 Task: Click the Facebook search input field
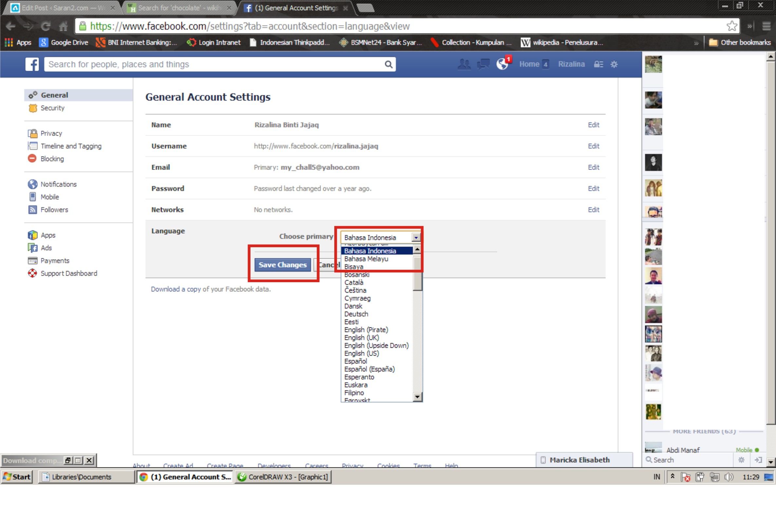[214, 64]
